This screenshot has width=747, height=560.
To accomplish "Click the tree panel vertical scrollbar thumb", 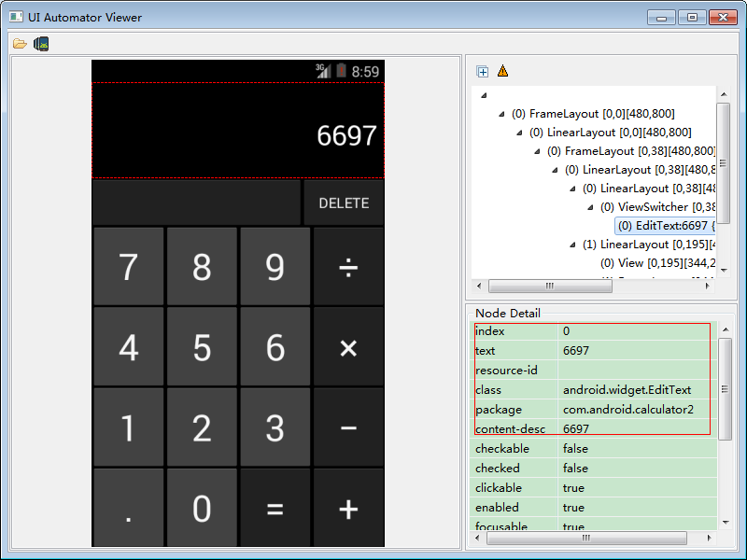I will point(723,162).
